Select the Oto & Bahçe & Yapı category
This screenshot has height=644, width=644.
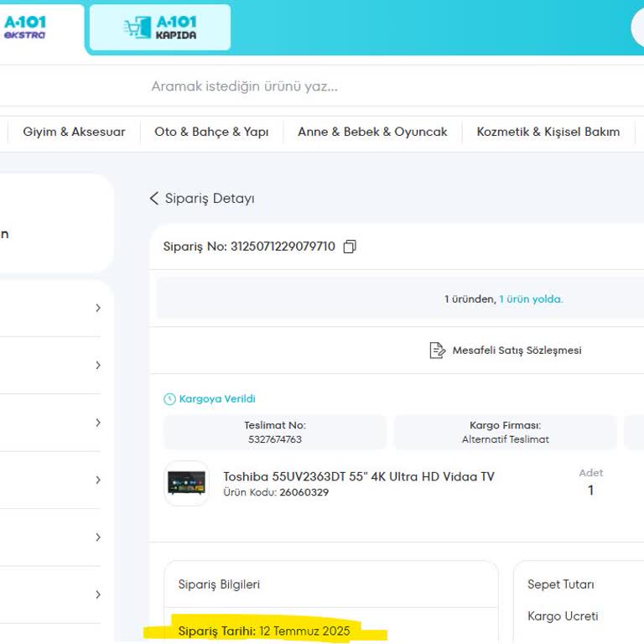pyautogui.click(x=211, y=132)
